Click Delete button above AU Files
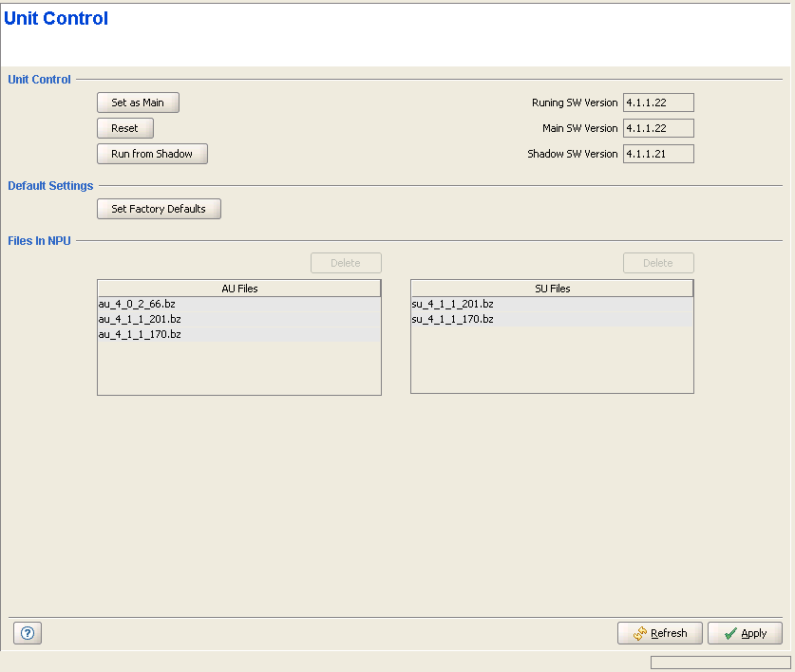This screenshot has width=795, height=672. point(346,263)
